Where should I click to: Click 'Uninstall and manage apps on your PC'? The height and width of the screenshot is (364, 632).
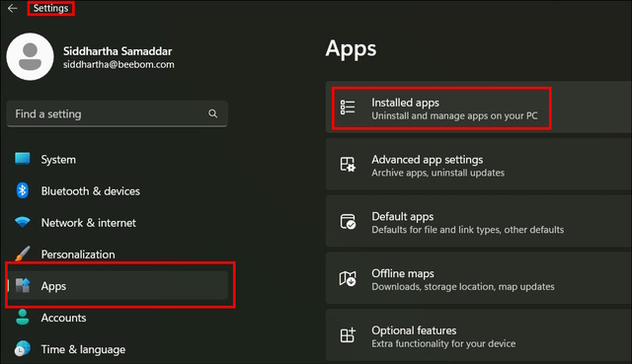pyautogui.click(x=454, y=116)
